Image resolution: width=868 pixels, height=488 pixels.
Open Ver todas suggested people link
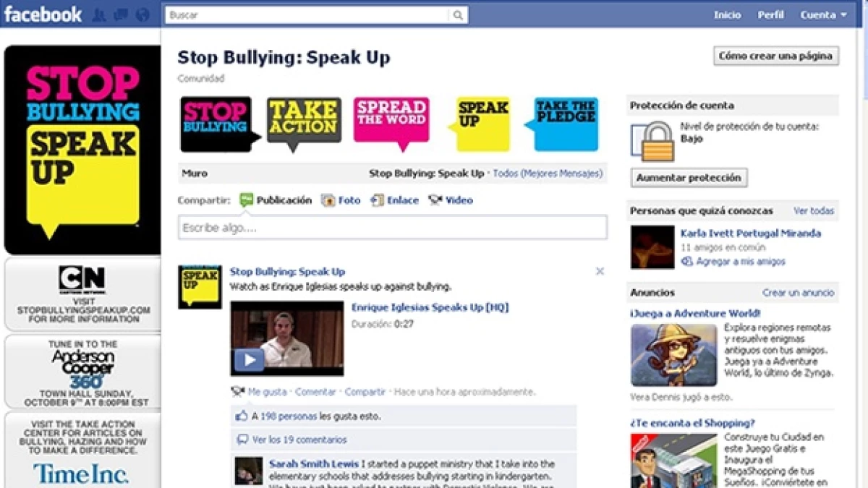[x=814, y=211]
